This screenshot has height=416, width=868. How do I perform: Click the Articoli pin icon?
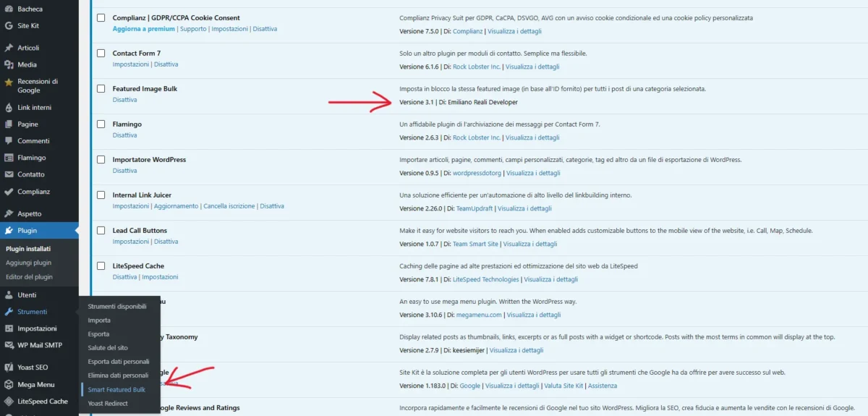coord(9,48)
